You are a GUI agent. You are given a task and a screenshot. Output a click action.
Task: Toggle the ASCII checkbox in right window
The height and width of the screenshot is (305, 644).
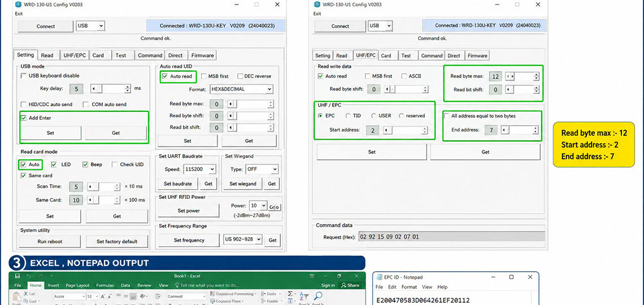404,76
